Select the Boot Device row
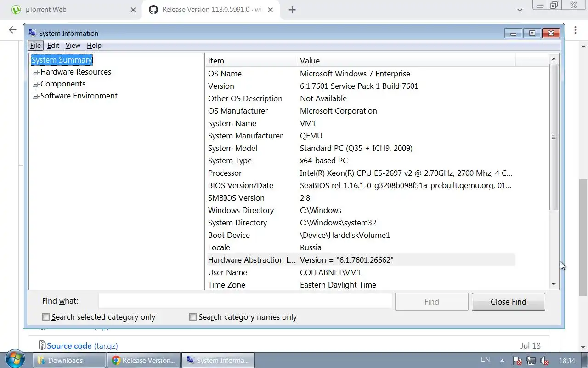This screenshot has height=368, width=588. [361, 235]
